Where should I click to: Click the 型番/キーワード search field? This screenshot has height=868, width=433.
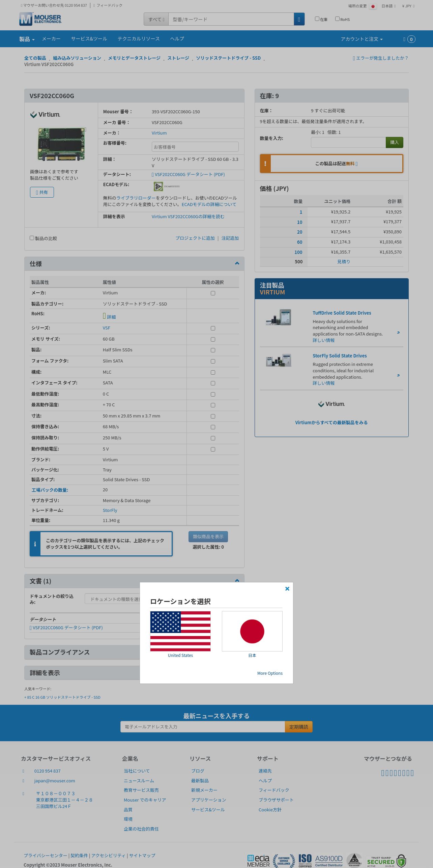pyautogui.click(x=231, y=19)
